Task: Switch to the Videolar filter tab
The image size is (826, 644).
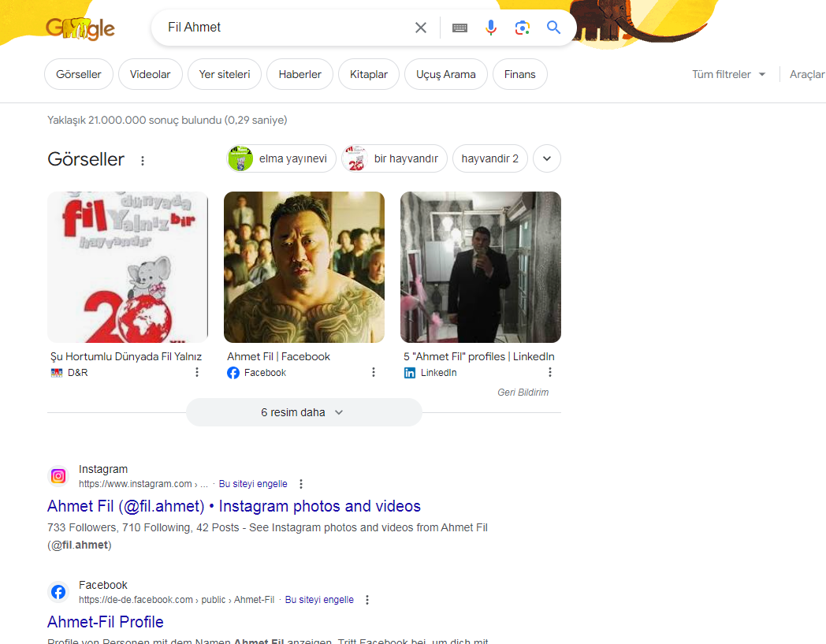Action: (150, 74)
